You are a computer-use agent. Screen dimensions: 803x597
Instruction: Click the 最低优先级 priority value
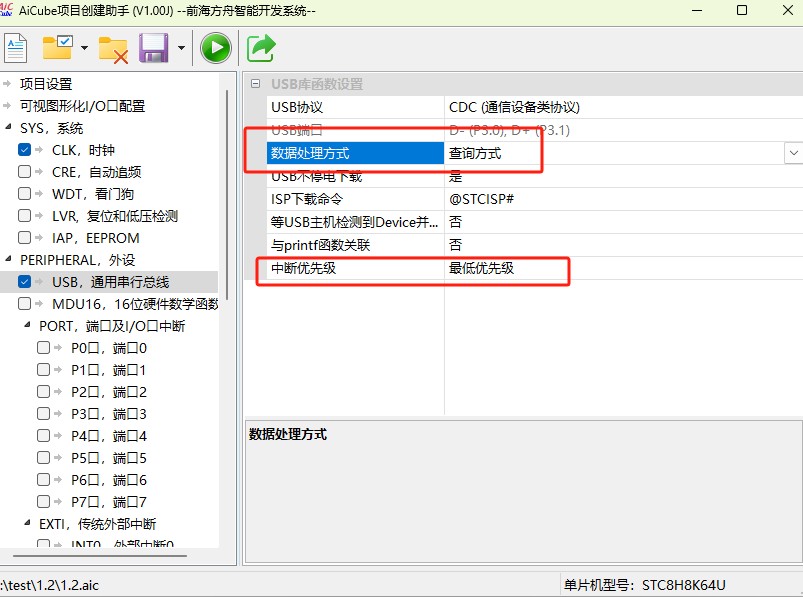pos(481,268)
